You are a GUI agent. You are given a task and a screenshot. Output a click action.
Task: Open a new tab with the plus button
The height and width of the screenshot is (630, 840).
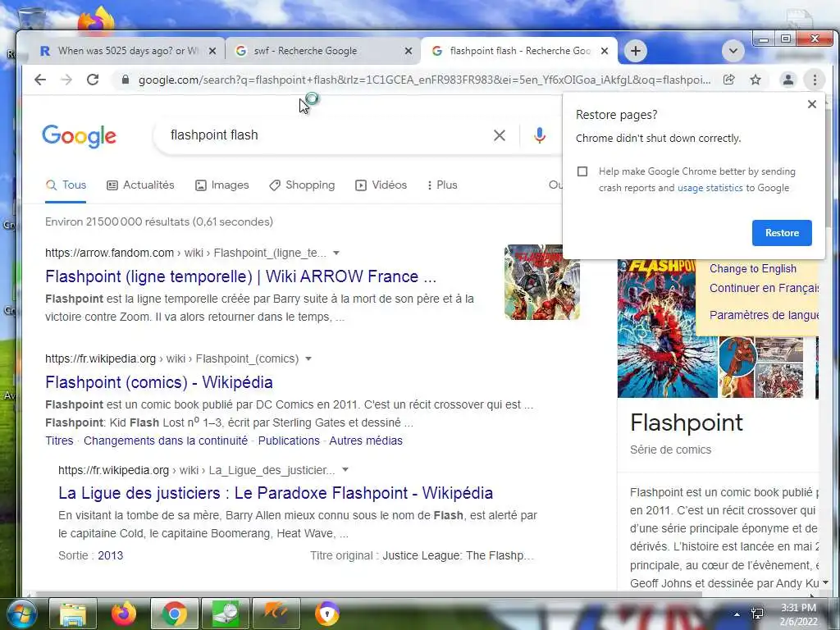[x=636, y=51]
